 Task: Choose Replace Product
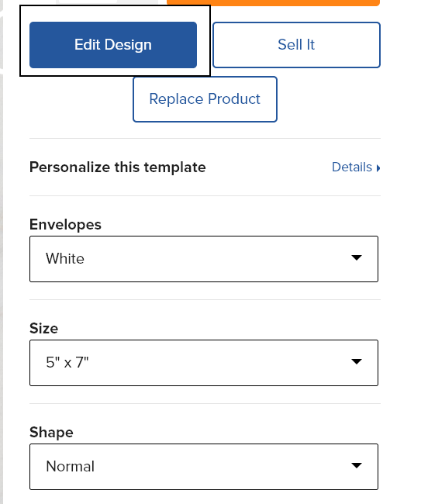pos(205,99)
